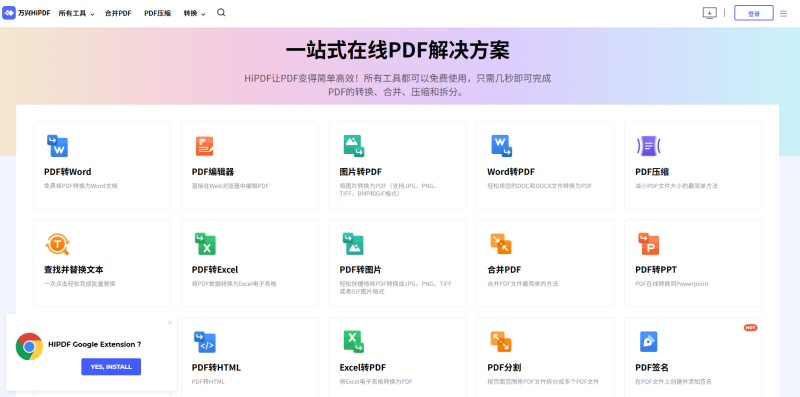This screenshot has width=800, height=397.
Task: Click the 登录 button
Action: pos(754,13)
